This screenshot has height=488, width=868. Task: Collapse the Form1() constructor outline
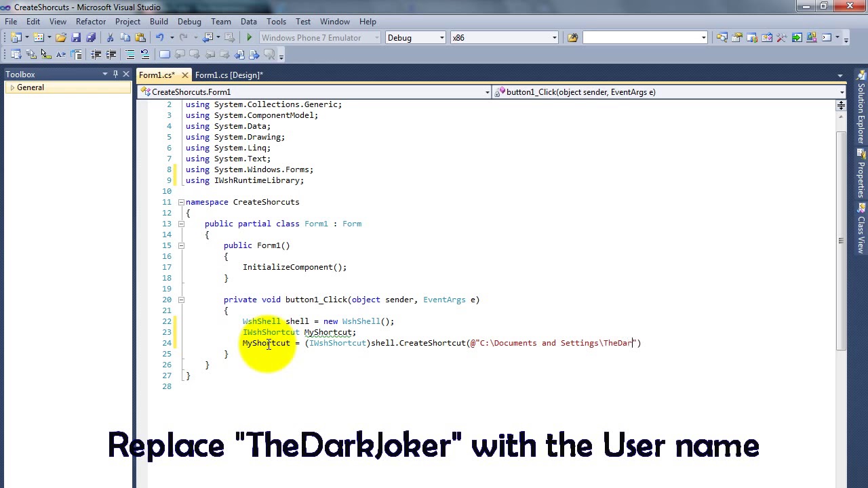181,245
